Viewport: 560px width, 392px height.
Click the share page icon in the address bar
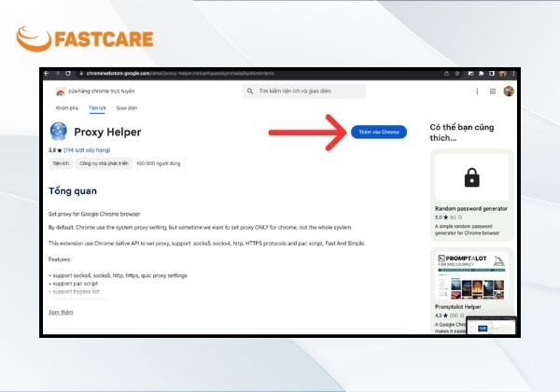[446, 73]
